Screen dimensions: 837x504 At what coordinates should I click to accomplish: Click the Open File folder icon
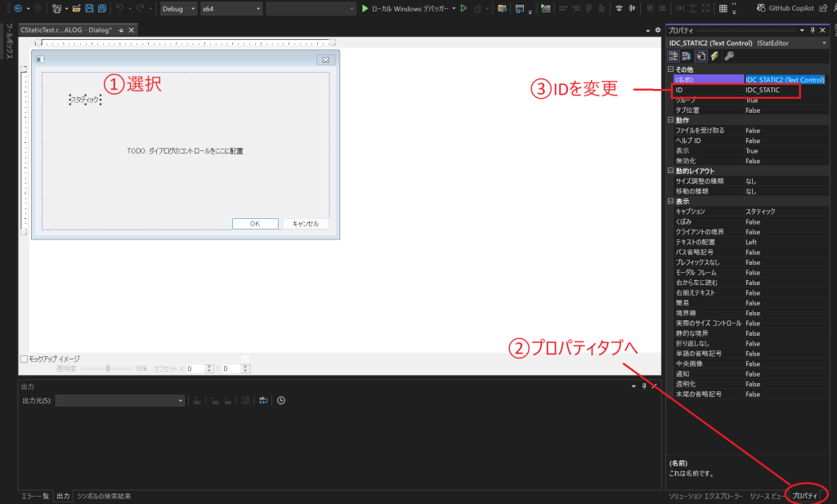point(77,9)
